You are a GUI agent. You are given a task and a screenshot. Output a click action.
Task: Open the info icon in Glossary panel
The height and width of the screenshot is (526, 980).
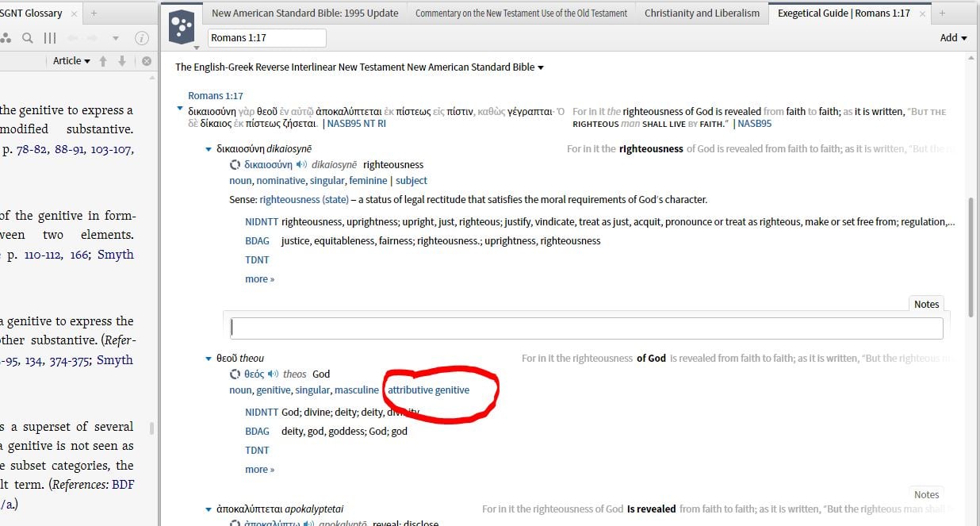[142, 38]
